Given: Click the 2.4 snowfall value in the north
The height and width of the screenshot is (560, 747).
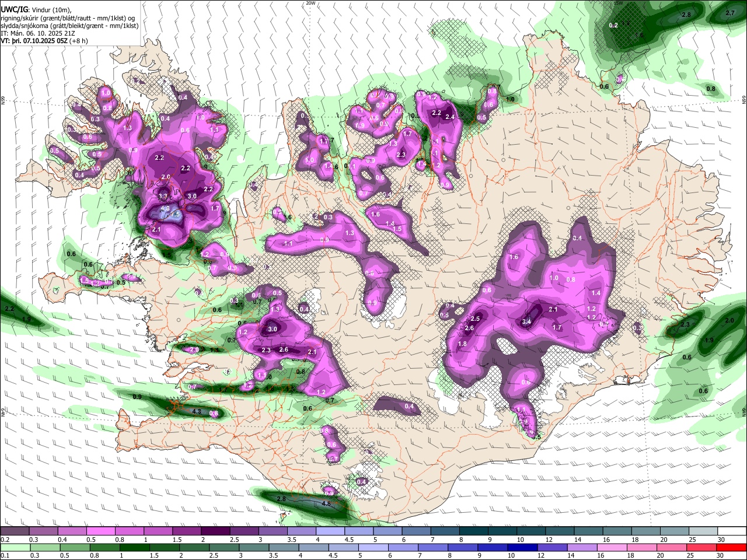Looking at the screenshot, I should pos(450,117).
